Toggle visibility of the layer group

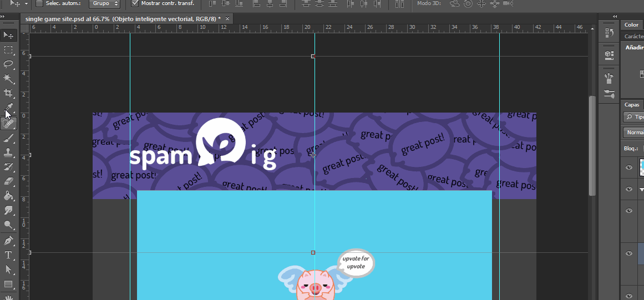[x=629, y=189]
